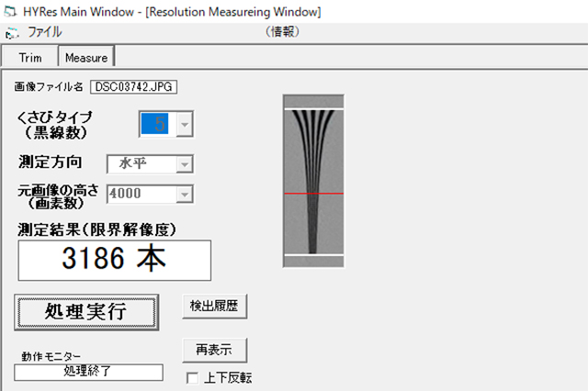Click the red limit line on wedge
Image resolution: width=588 pixels, height=391 pixels.
coord(313,195)
